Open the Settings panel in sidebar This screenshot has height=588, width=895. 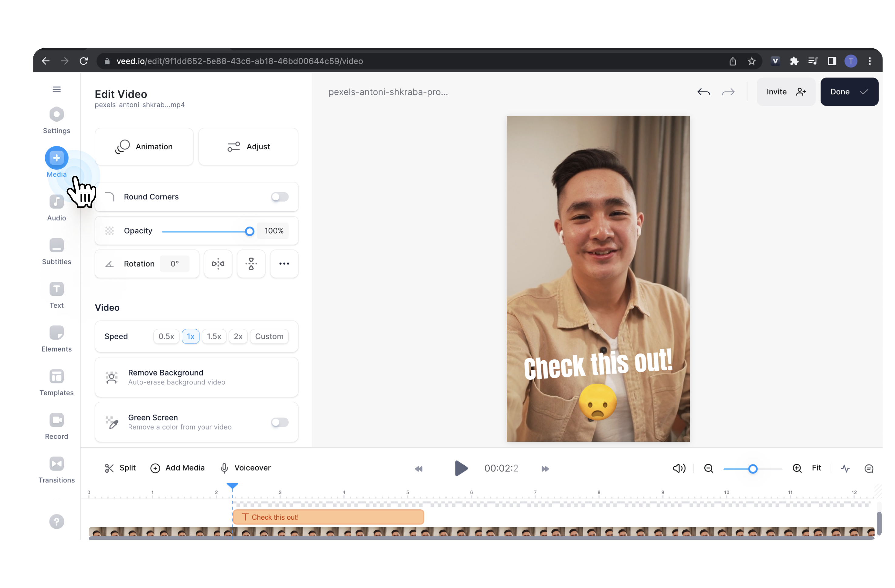tap(56, 121)
